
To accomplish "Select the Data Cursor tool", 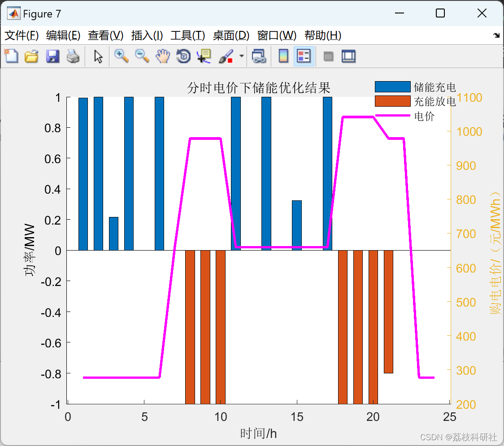I will 204,56.
